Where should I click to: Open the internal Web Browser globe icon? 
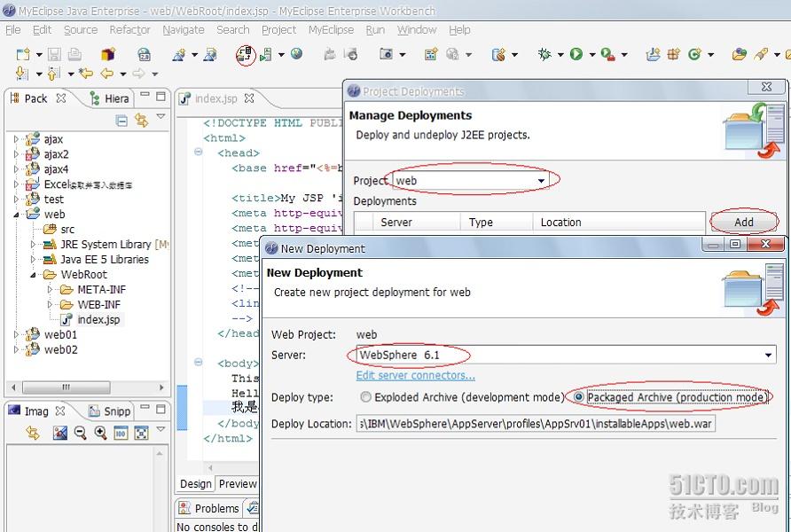pos(294,54)
